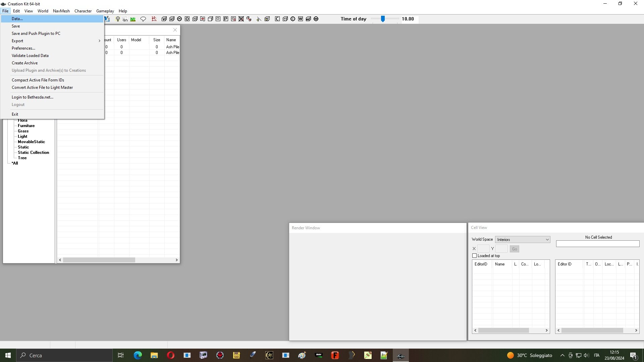The width and height of the screenshot is (644, 362).
Task: Enable the Loaded at top checkbox
Action: click(474, 256)
